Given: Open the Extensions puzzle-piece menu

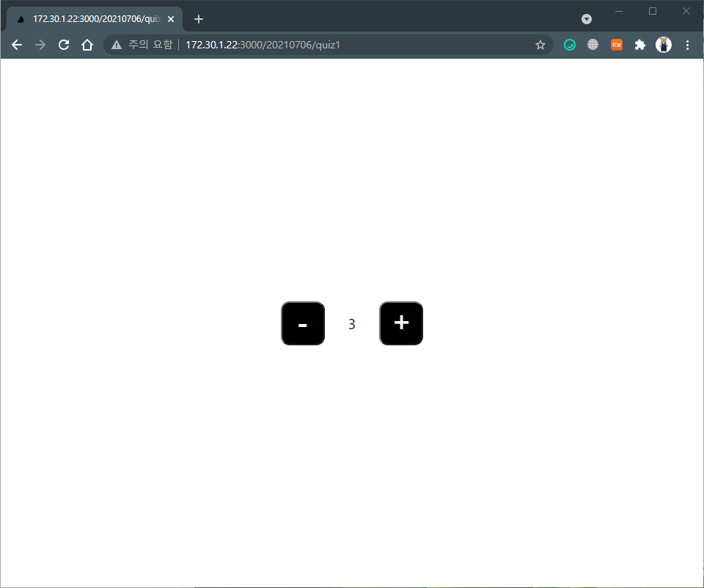Looking at the screenshot, I should point(639,45).
